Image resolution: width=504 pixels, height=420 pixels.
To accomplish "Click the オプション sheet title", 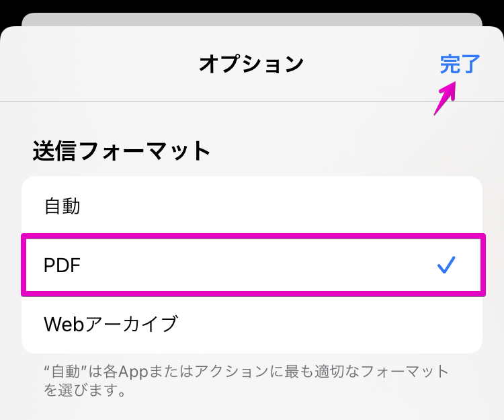I will 251,64.
